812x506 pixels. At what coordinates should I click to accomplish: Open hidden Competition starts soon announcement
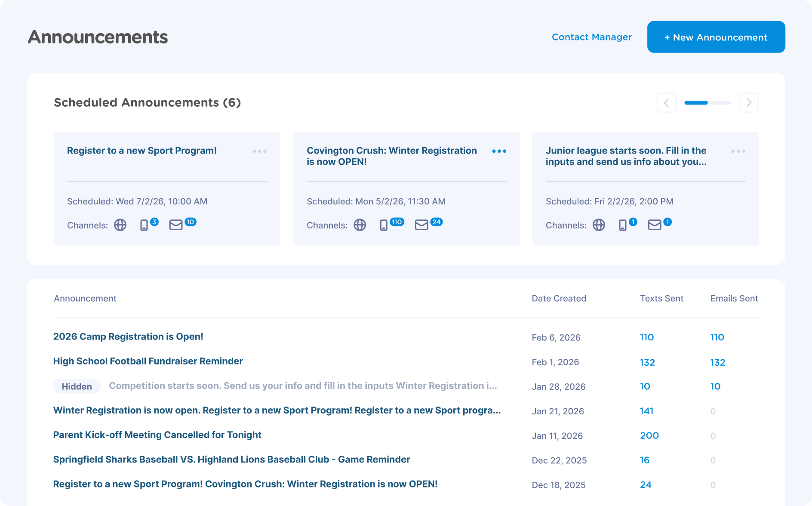pos(303,386)
